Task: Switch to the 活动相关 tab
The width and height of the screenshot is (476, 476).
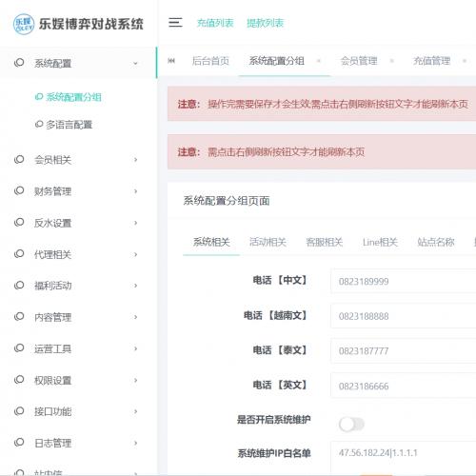Action: [x=268, y=243]
